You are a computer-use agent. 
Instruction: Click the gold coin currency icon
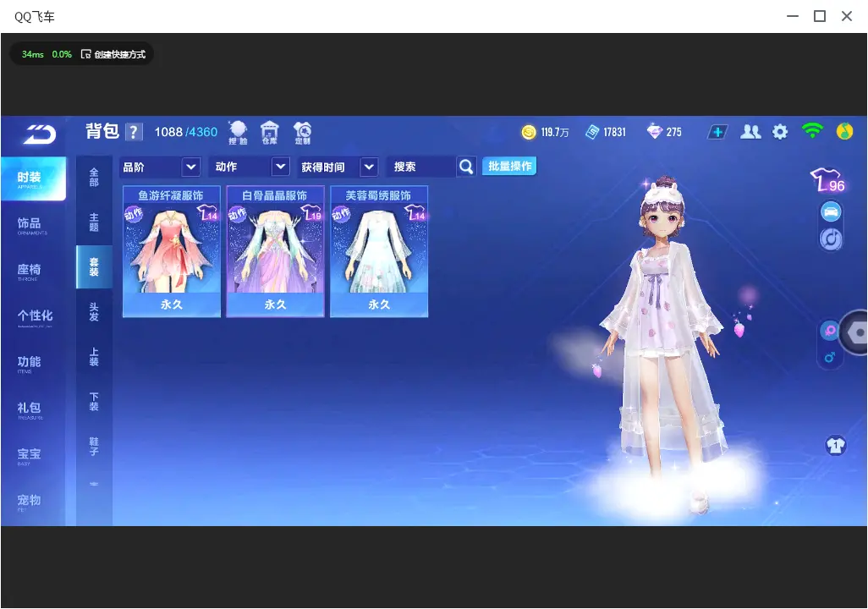tap(529, 132)
